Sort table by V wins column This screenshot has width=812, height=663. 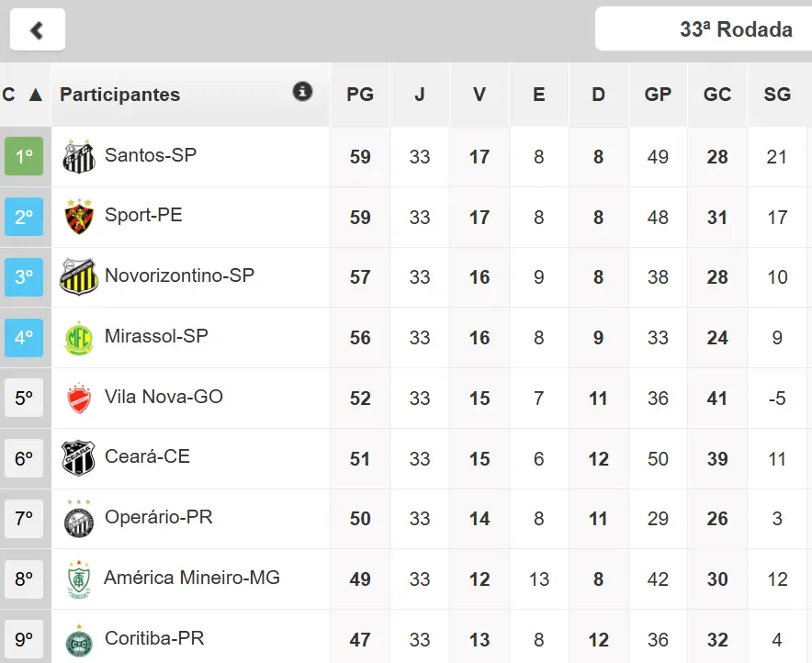click(x=479, y=95)
